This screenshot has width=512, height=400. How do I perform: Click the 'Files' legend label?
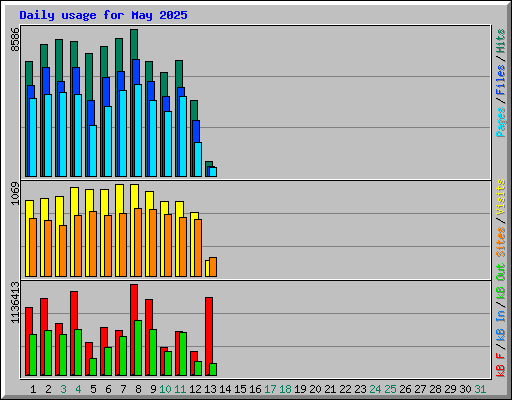501,80
